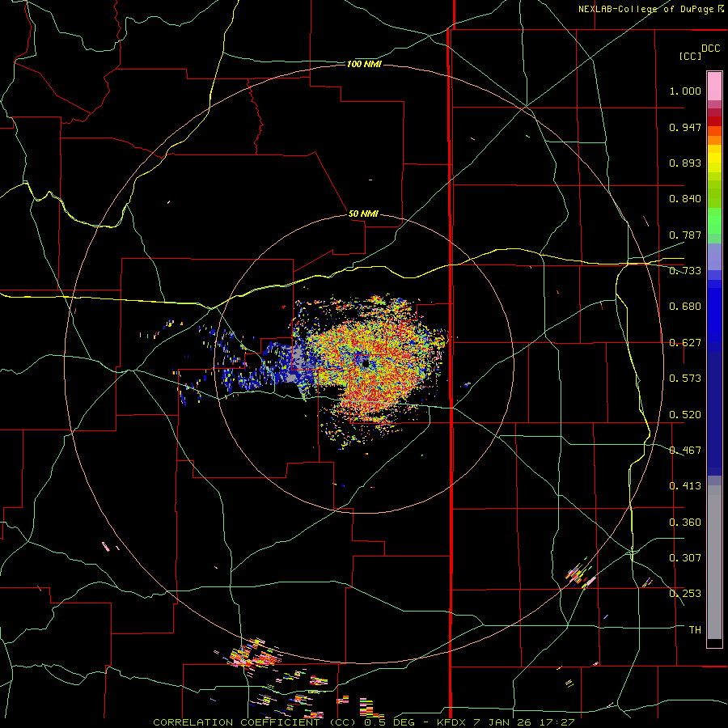This screenshot has width=728, height=728.
Task: Select the 0.680 scale value
Action: 685,307
